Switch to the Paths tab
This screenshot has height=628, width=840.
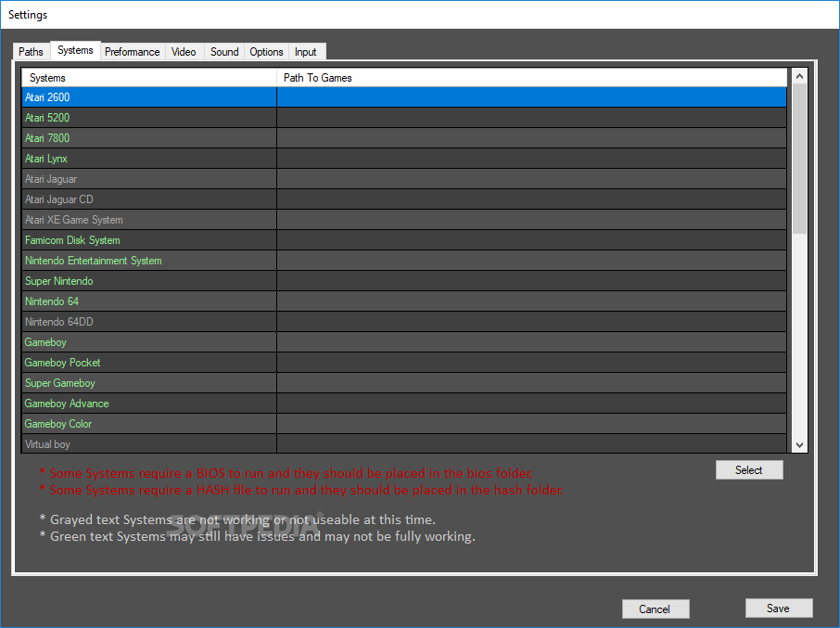coord(31,51)
